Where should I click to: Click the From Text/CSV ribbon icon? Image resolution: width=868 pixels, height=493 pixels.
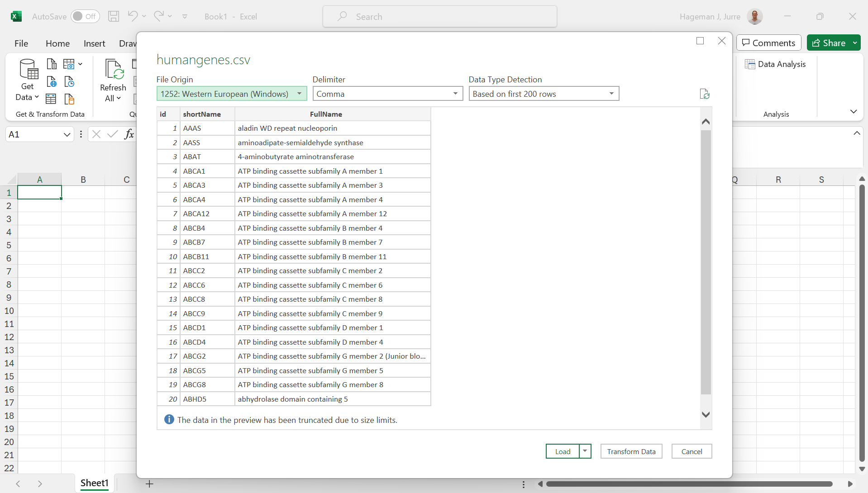(x=52, y=64)
